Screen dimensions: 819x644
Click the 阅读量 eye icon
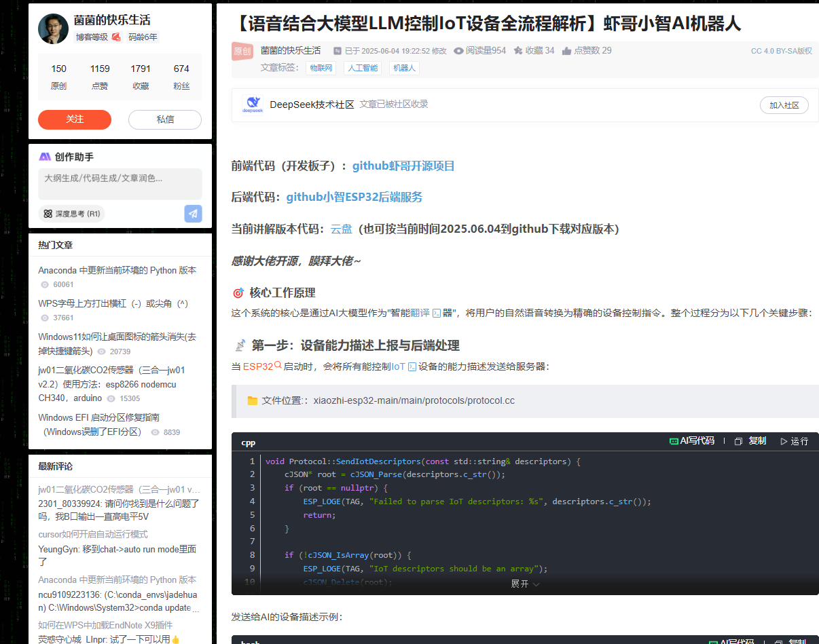coord(459,50)
